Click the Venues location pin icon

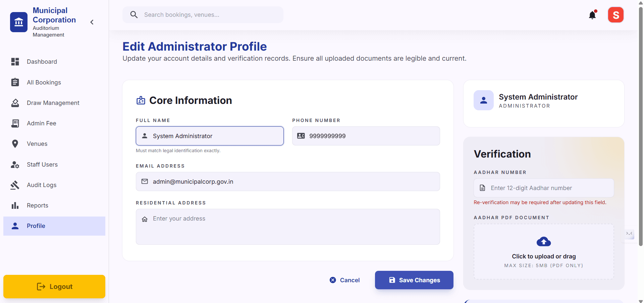[x=15, y=144]
